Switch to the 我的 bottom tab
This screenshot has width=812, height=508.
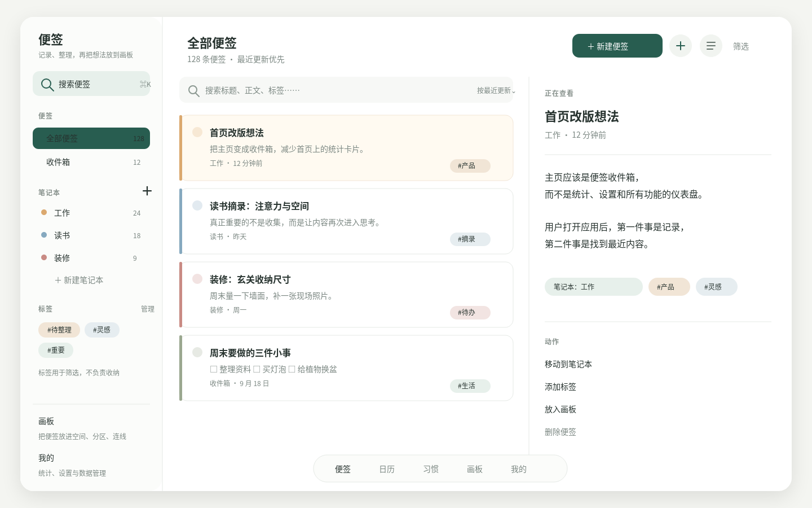(x=519, y=469)
